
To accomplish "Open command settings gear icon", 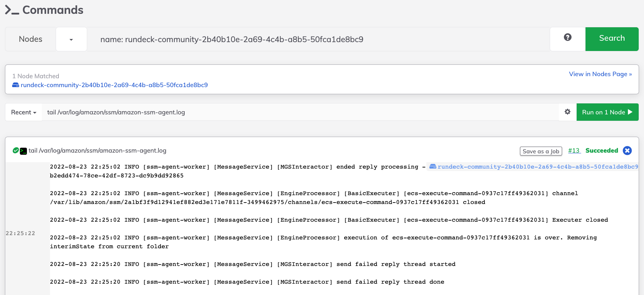I will (x=567, y=112).
